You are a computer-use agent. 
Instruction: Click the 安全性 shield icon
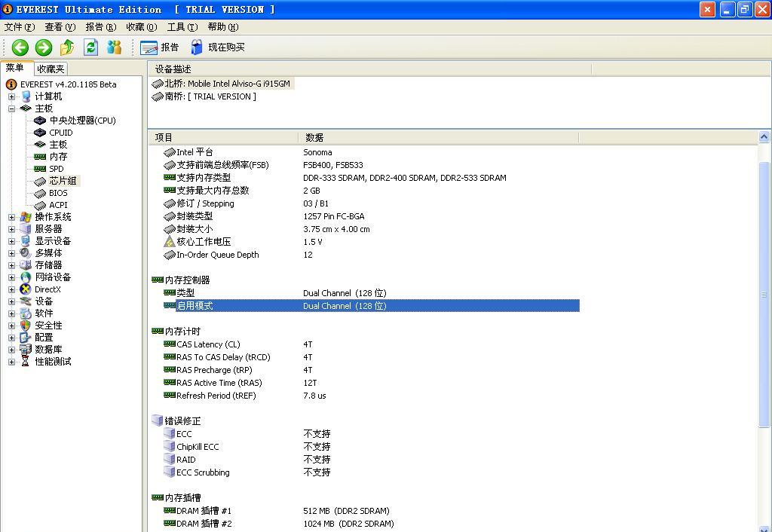(26, 326)
